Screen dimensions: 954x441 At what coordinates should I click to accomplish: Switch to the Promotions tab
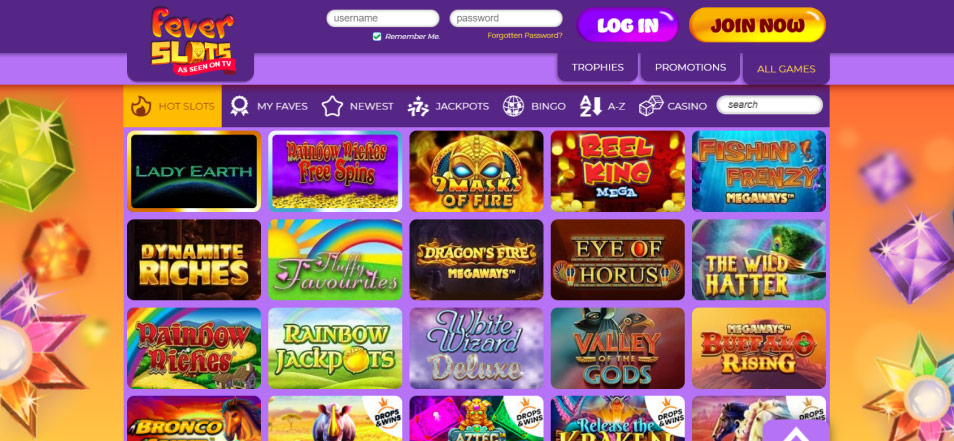coord(691,68)
